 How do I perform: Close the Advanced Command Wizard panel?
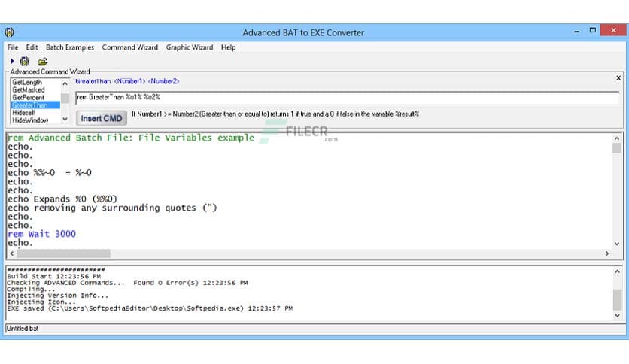click(618, 78)
